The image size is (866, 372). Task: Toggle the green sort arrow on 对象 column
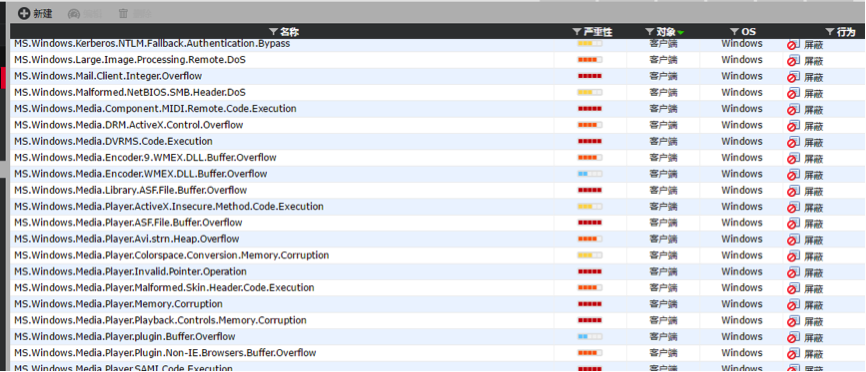(x=680, y=33)
